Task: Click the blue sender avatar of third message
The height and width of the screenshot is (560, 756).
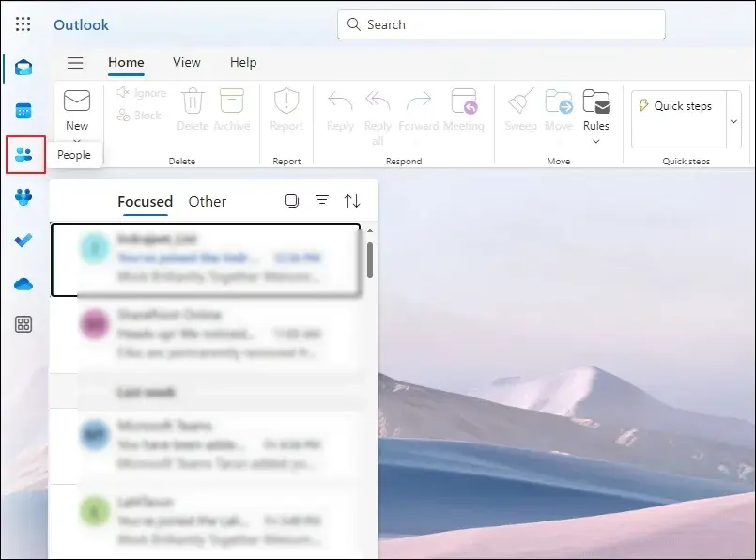Action: coord(94,435)
